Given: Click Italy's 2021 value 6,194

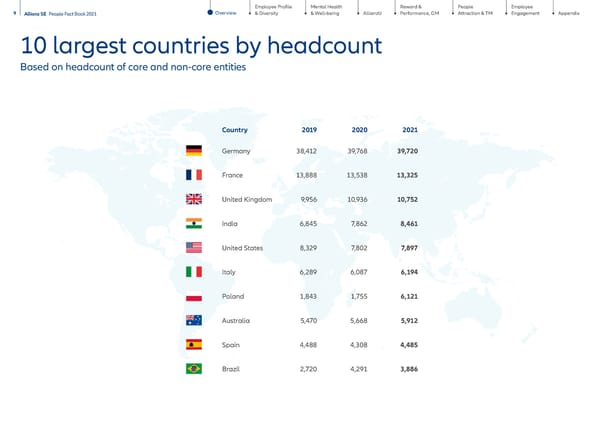Looking at the screenshot, I should [x=409, y=272].
